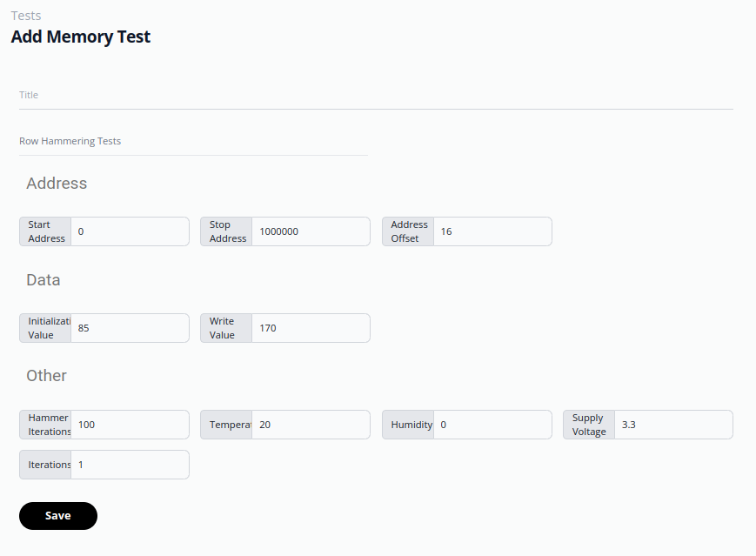Image resolution: width=756 pixels, height=556 pixels.
Task: Select the Hammer Iterations input showing 100
Action: (x=130, y=425)
